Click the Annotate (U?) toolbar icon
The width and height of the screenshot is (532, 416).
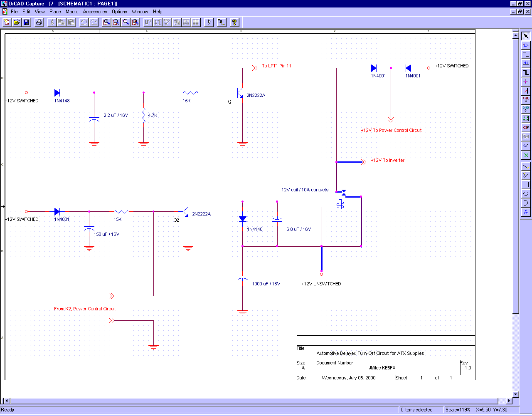[148, 22]
